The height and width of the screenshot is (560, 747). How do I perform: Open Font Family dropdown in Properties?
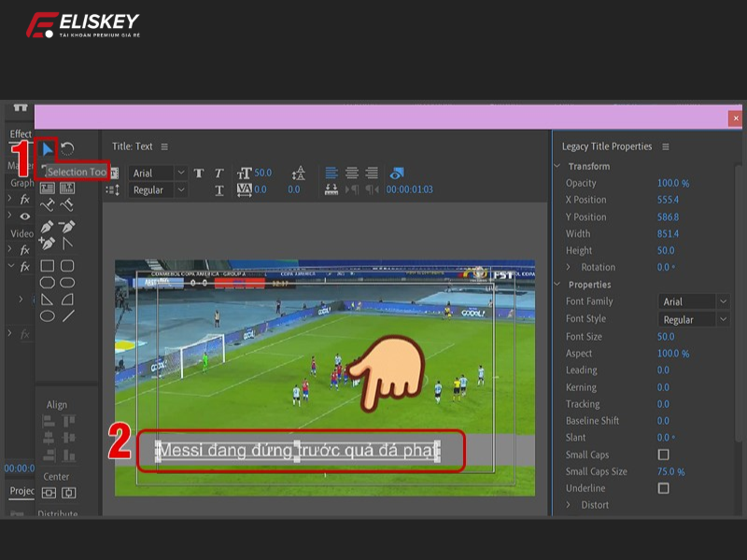tap(695, 301)
